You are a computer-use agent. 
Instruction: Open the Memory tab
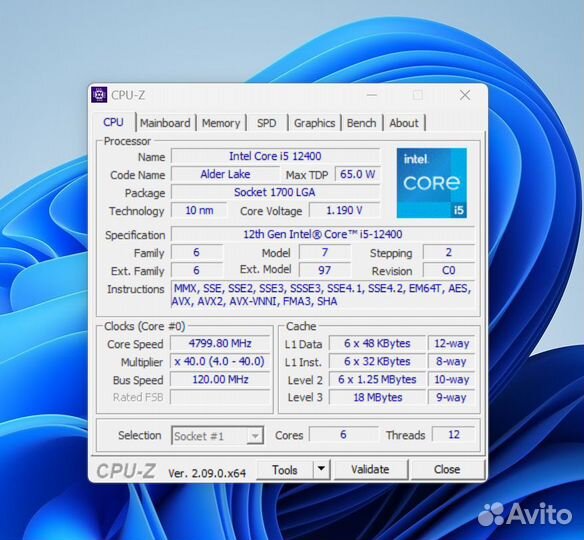coord(221,123)
